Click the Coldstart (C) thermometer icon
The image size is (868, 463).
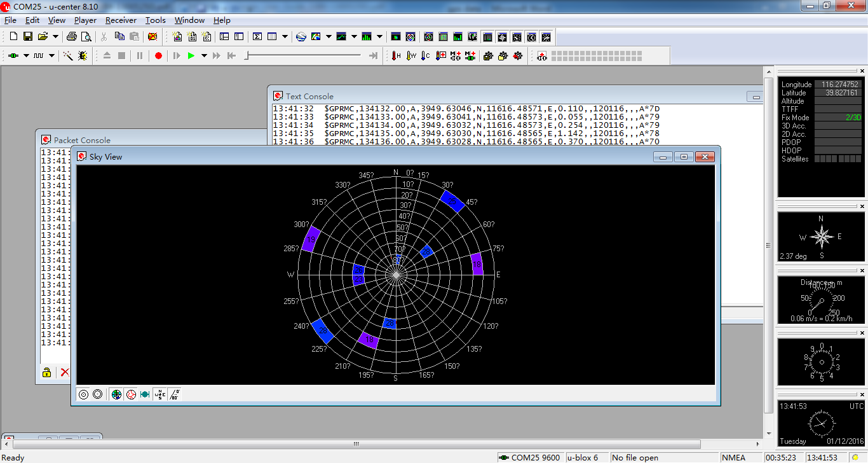(x=426, y=56)
